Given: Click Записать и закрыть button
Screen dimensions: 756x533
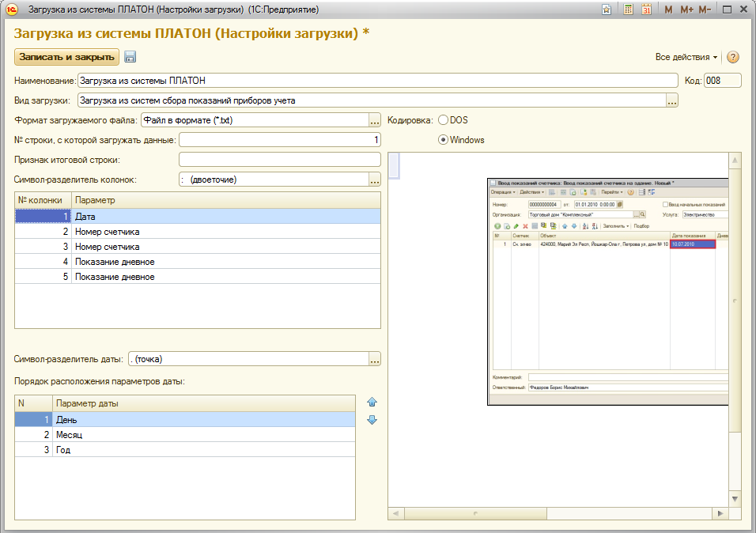Looking at the screenshot, I should pyautogui.click(x=67, y=57).
